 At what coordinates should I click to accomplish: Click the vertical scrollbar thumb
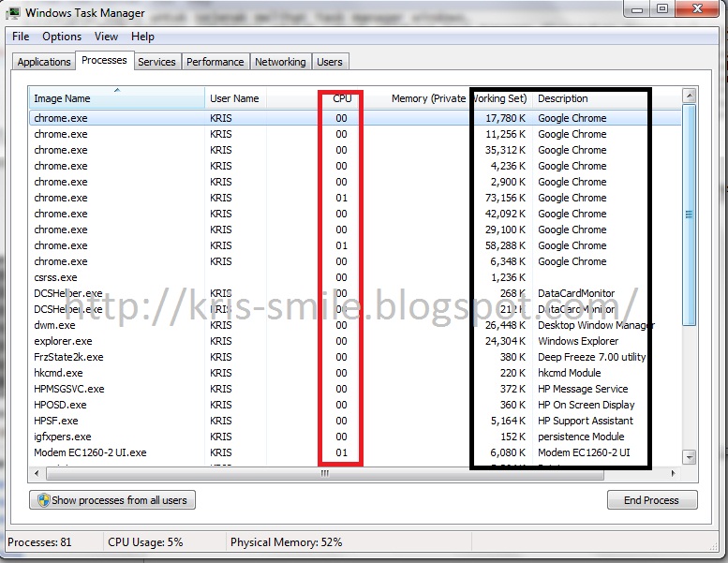690,215
